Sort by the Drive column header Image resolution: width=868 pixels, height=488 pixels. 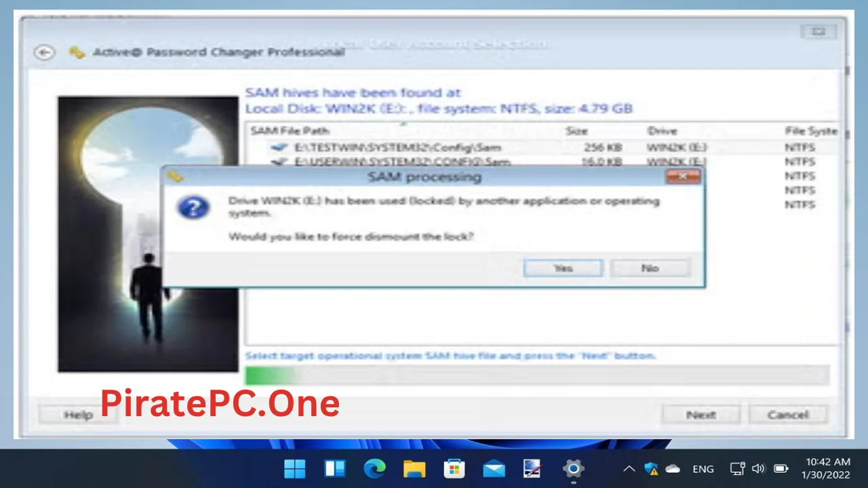pos(663,131)
